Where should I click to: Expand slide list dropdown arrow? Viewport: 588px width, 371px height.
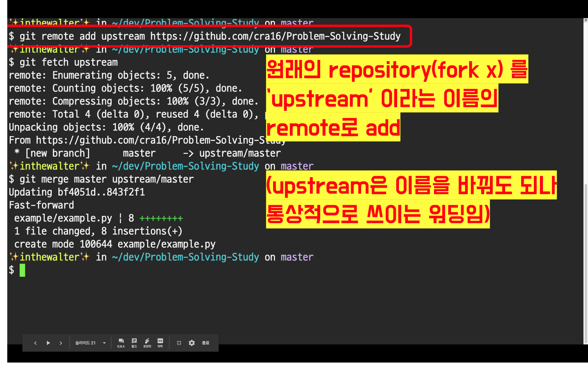[104, 343]
